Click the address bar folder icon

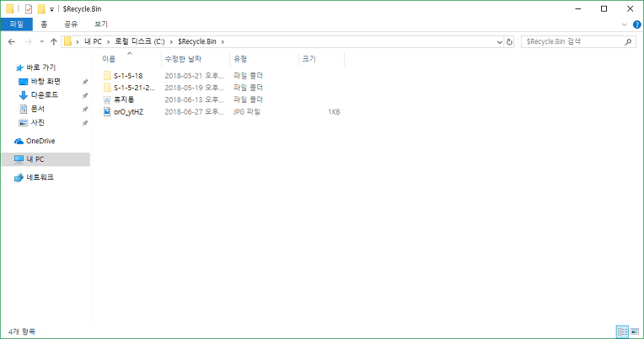[x=67, y=41]
